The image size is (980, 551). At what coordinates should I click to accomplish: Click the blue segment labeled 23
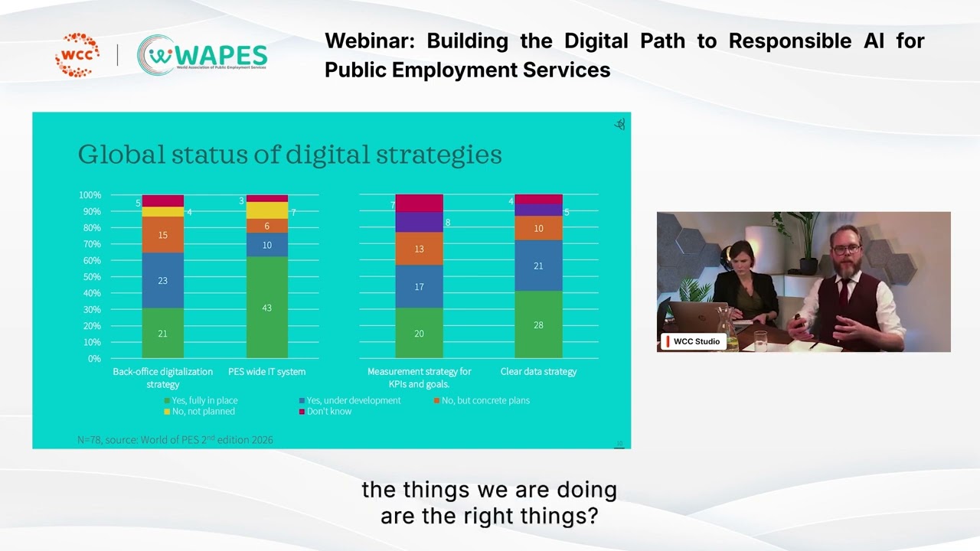pyautogui.click(x=162, y=281)
